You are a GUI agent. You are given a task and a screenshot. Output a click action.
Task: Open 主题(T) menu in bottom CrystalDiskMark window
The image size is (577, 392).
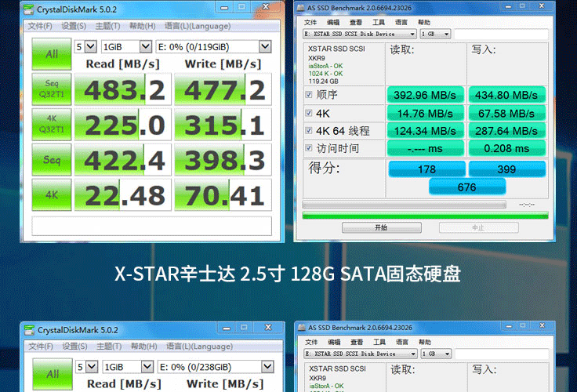click(x=109, y=347)
